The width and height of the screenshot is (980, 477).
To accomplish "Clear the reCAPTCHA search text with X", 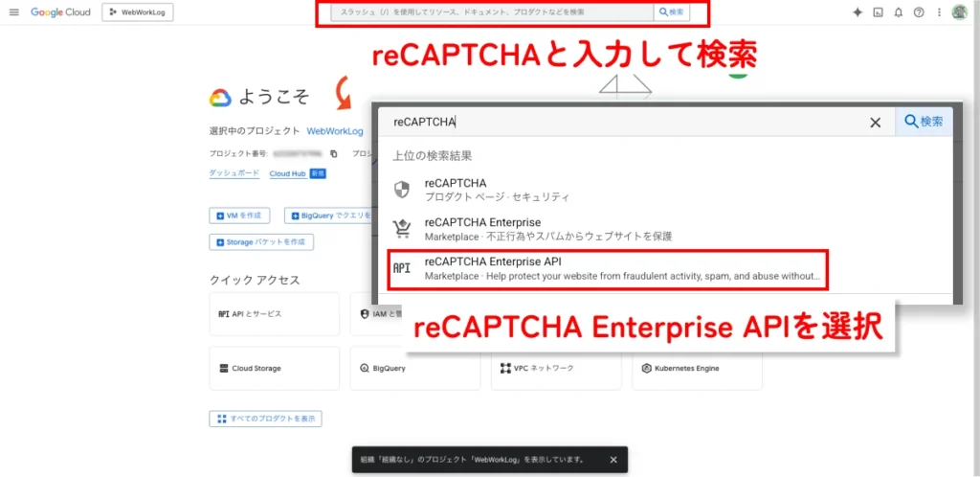I will [875, 123].
